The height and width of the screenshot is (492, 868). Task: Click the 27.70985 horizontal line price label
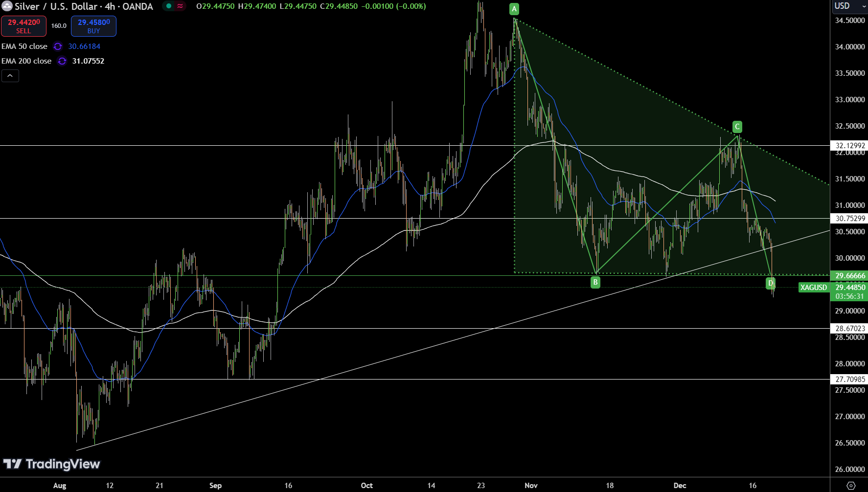pos(849,380)
